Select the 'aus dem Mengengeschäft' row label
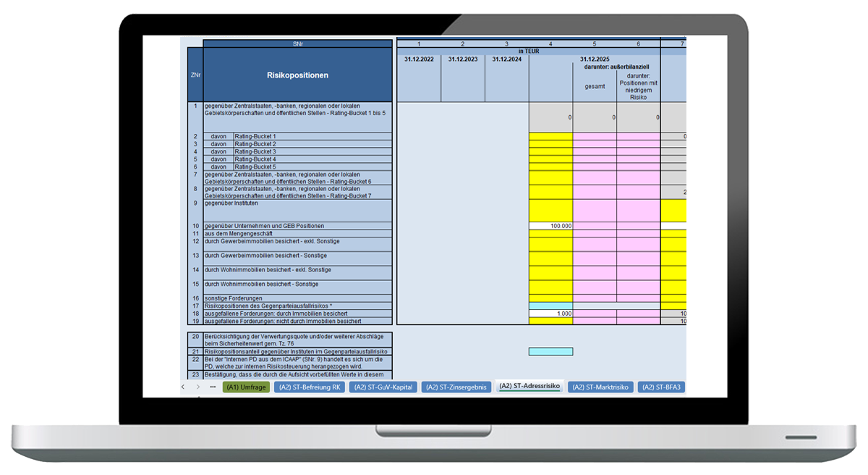The width and height of the screenshot is (868, 475). 297,234
